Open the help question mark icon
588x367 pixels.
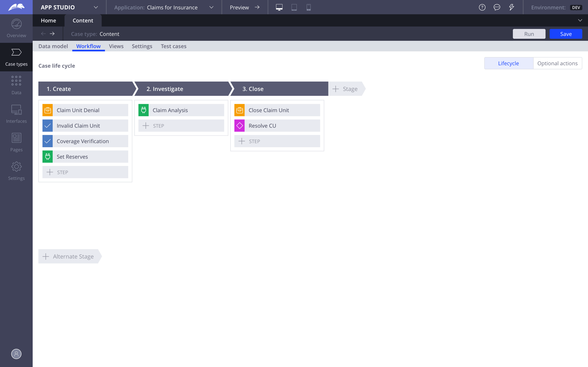coord(482,7)
